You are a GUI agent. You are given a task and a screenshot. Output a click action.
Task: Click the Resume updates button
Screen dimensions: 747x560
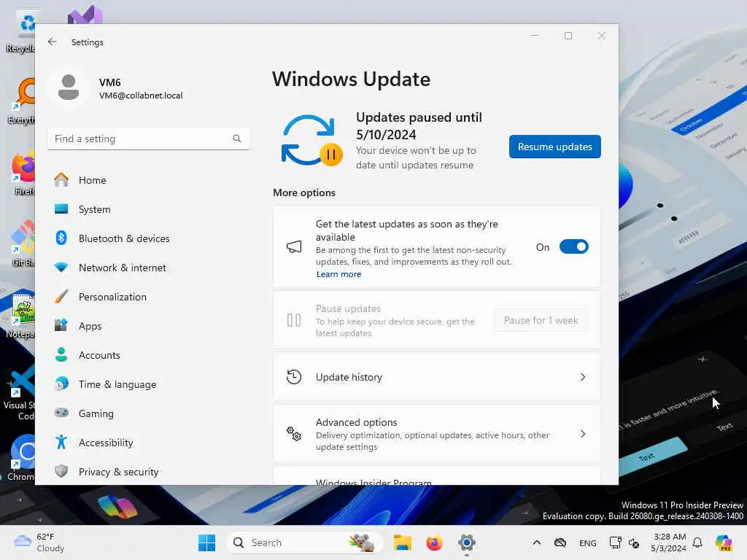[x=555, y=147]
